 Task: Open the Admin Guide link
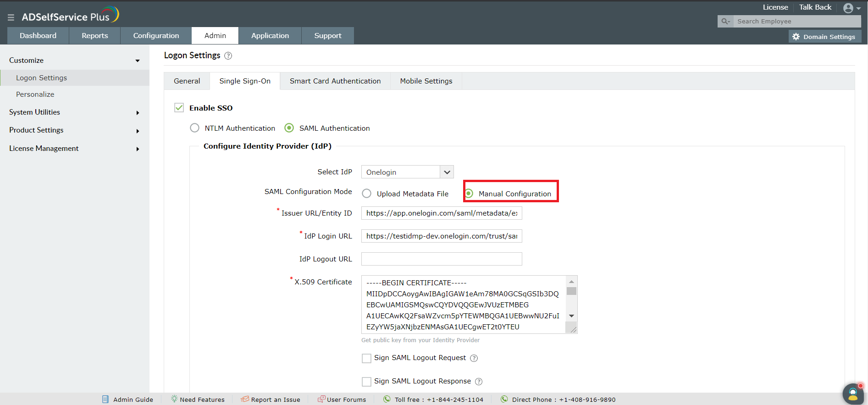coord(133,399)
